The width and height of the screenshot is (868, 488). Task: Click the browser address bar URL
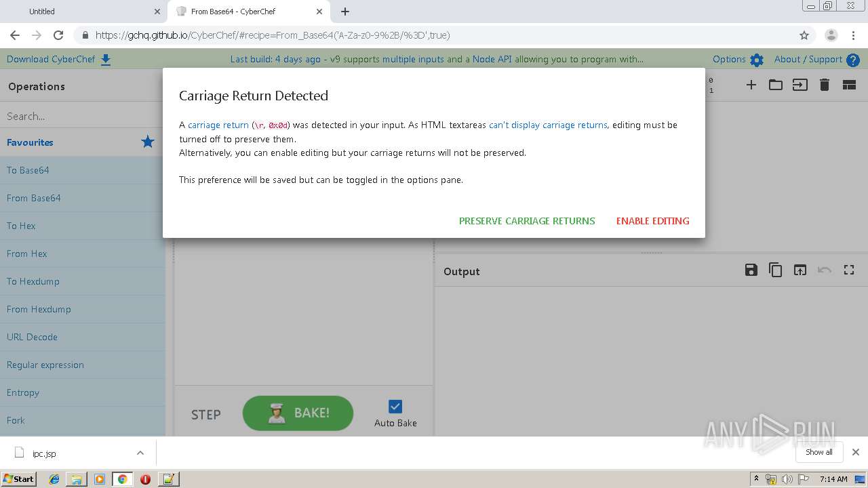click(273, 35)
